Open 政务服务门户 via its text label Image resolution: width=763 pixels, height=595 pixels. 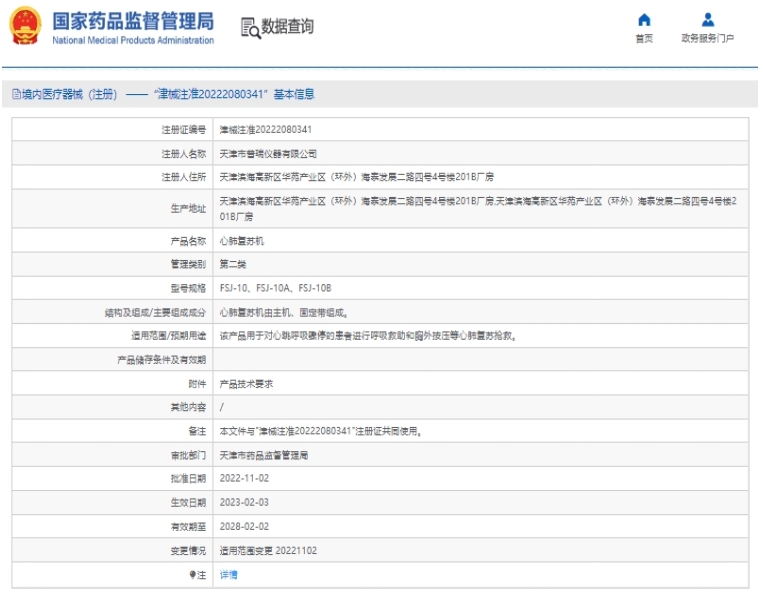click(x=707, y=39)
